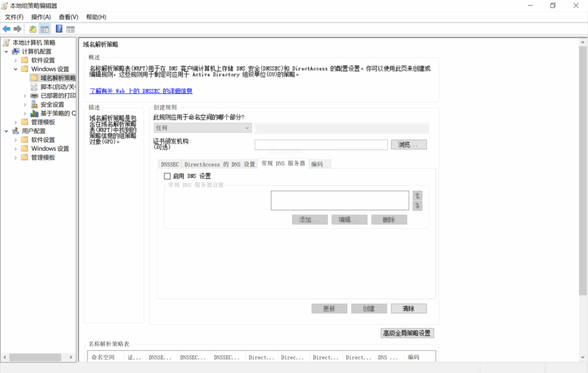Image resolution: width=588 pixels, height=373 pixels.
Task: Open the DNSSEC 详细信息 link
Action: click(141, 90)
